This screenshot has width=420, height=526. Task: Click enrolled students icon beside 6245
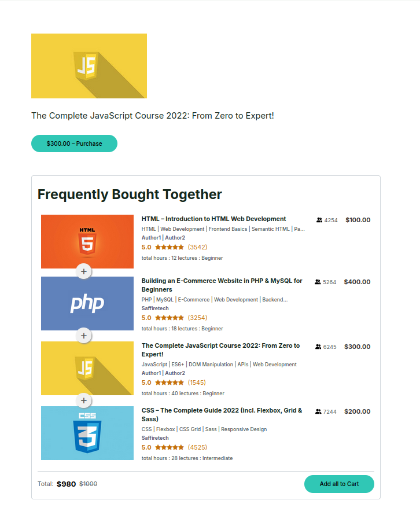pyautogui.click(x=318, y=347)
